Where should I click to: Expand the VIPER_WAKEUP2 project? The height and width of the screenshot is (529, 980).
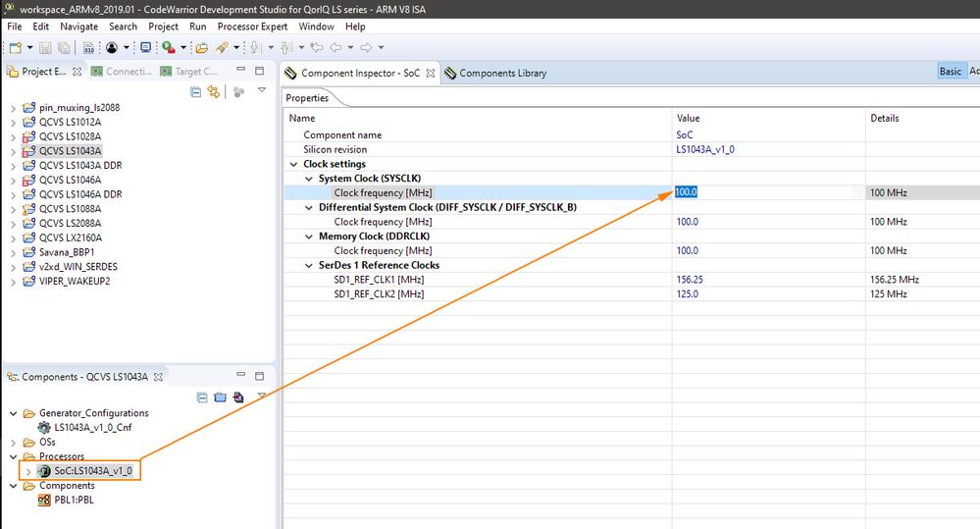pyautogui.click(x=13, y=282)
